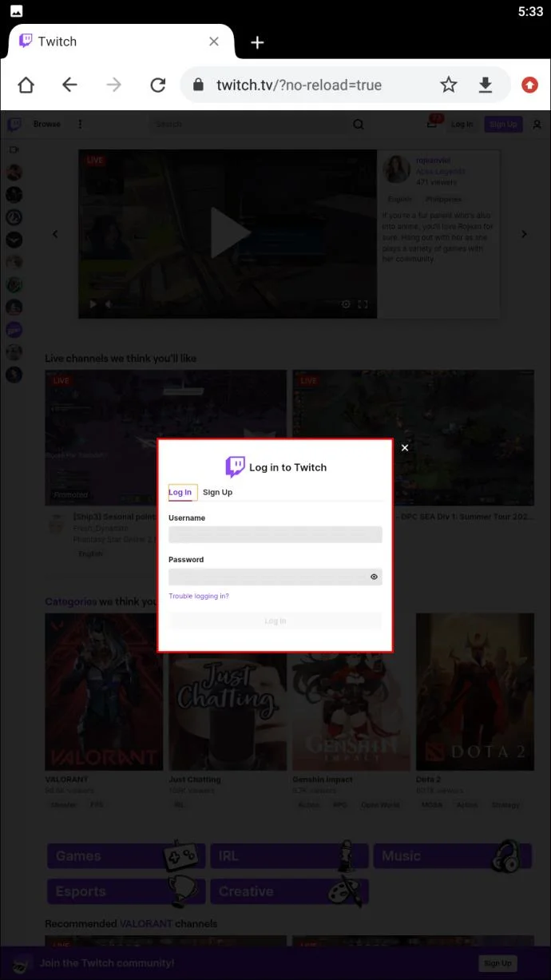
Task: Click the featured streamer's avatar
Action: point(397,169)
